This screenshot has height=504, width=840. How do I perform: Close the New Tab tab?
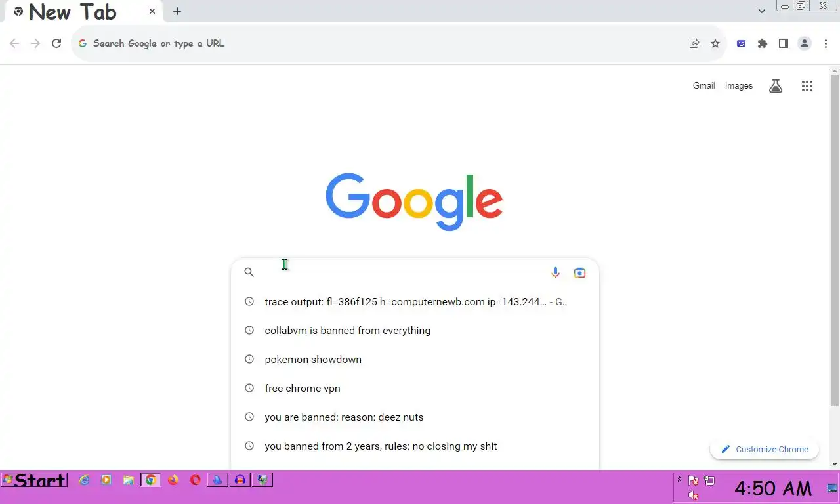tap(153, 11)
